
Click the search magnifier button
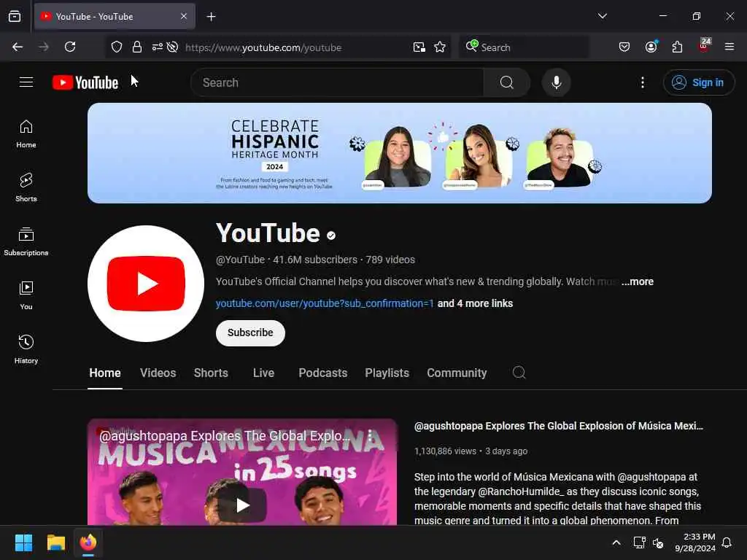point(506,82)
